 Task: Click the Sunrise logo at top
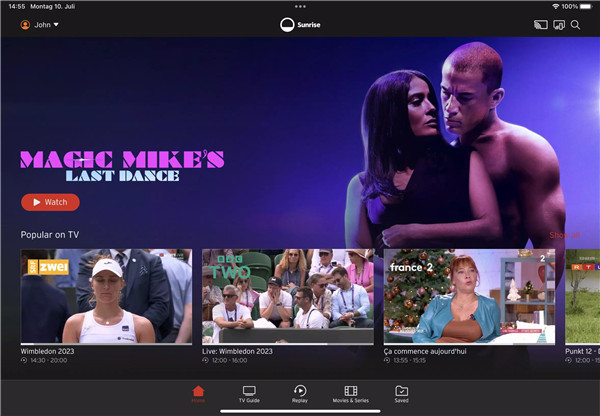point(300,25)
